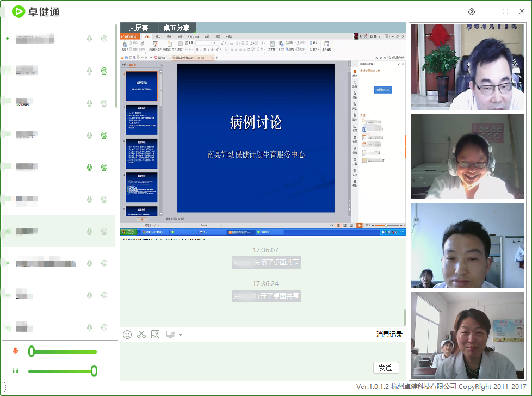Screen dimensions: 532x396
Task: Toggle microphone of the ninth listed participant
Action: point(90,295)
